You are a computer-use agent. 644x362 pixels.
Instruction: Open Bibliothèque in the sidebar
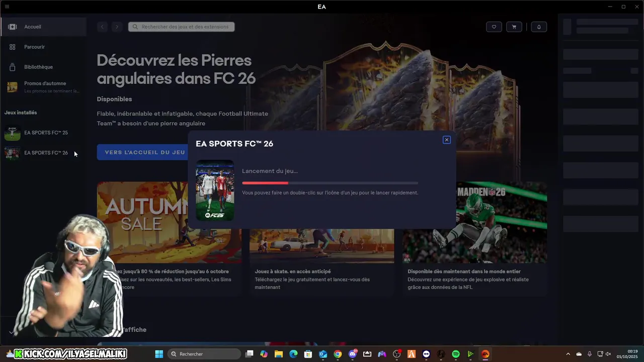[43, 67]
